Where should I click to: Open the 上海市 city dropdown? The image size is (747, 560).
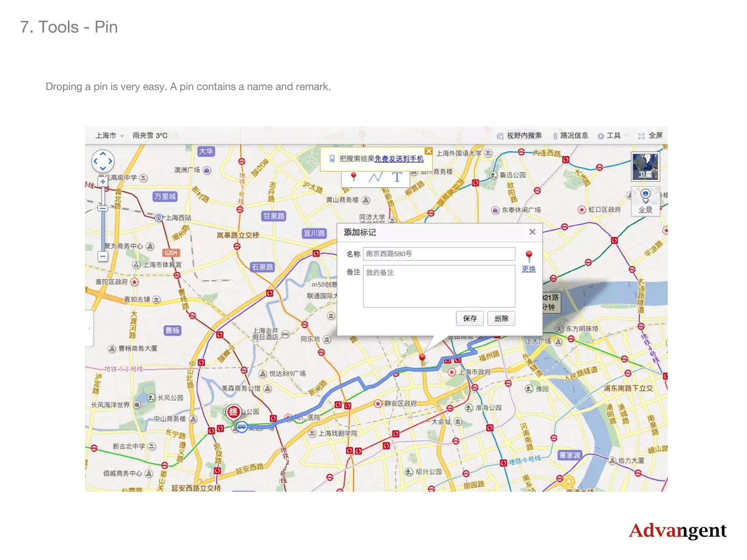[x=109, y=136]
